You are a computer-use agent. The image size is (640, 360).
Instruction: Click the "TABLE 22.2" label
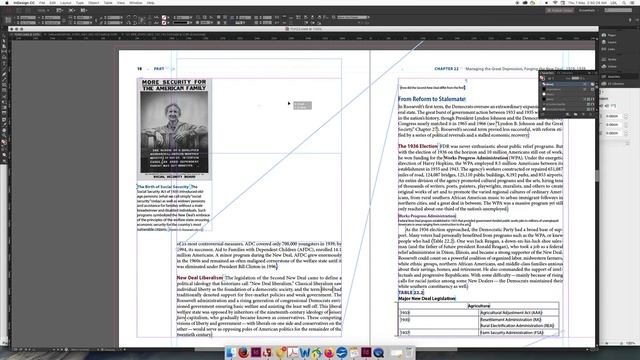[411, 292]
